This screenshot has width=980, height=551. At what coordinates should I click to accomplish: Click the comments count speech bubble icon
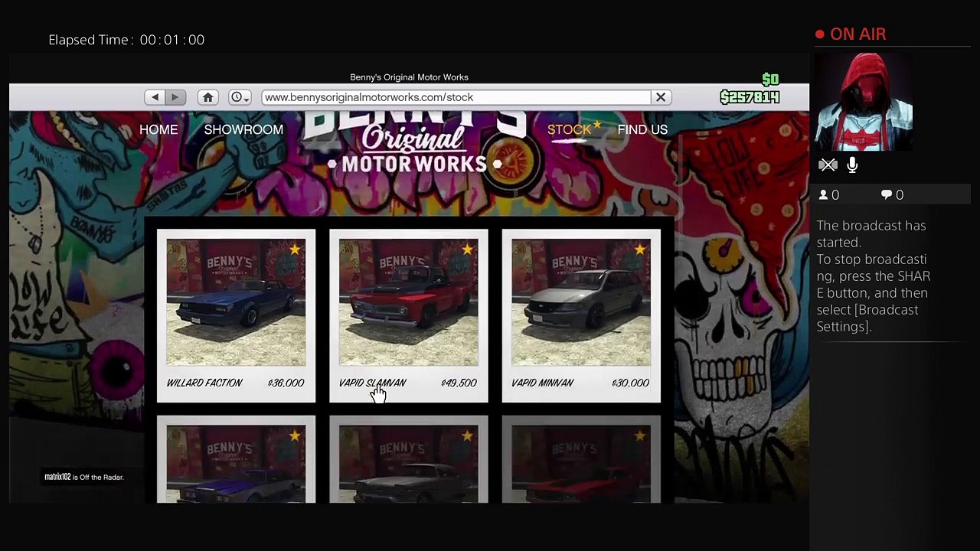click(x=887, y=195)
